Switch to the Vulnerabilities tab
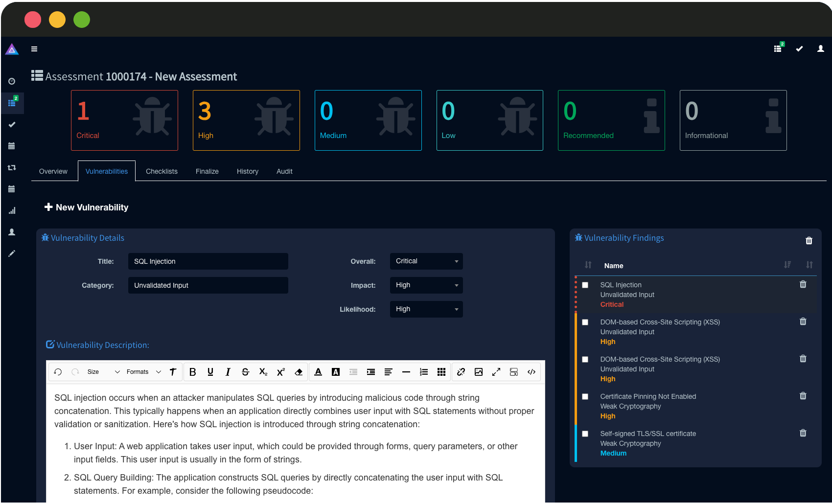The image size is (832, 504). 107,171
